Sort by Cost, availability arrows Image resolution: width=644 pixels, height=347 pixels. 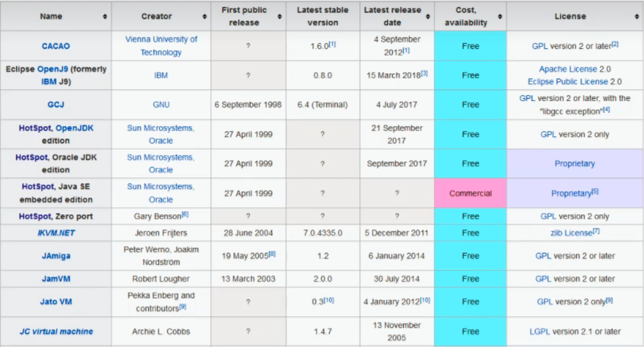click(500, 16)
